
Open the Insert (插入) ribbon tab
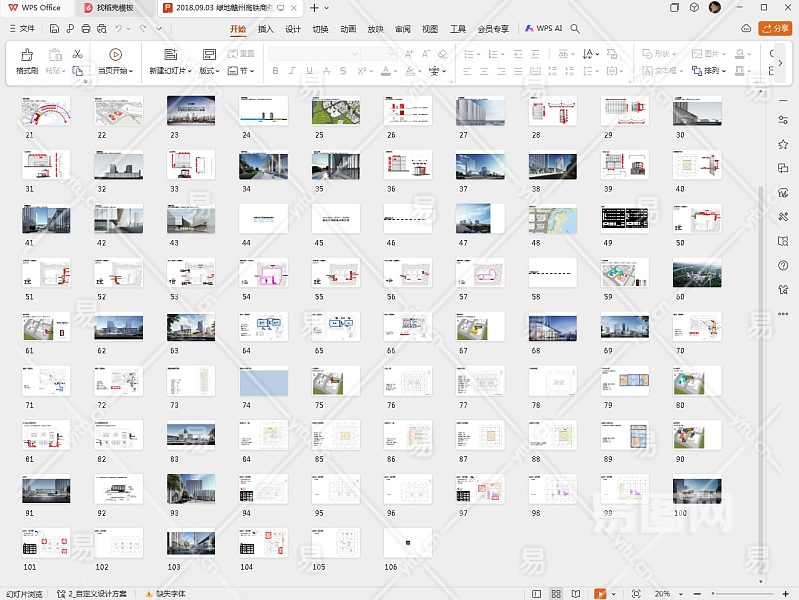click(265, 29)
